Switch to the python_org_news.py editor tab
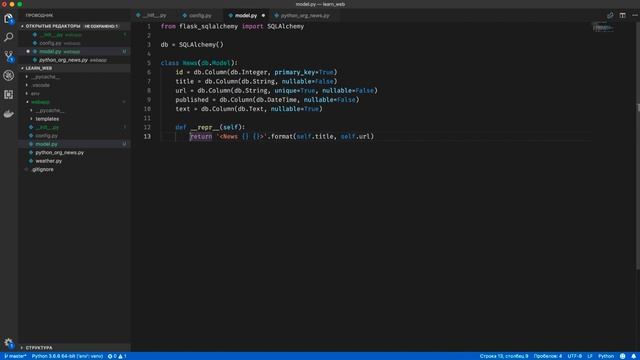Image resolution: width=640 pixels, height=360 pixels. click(x=304, y=16)
